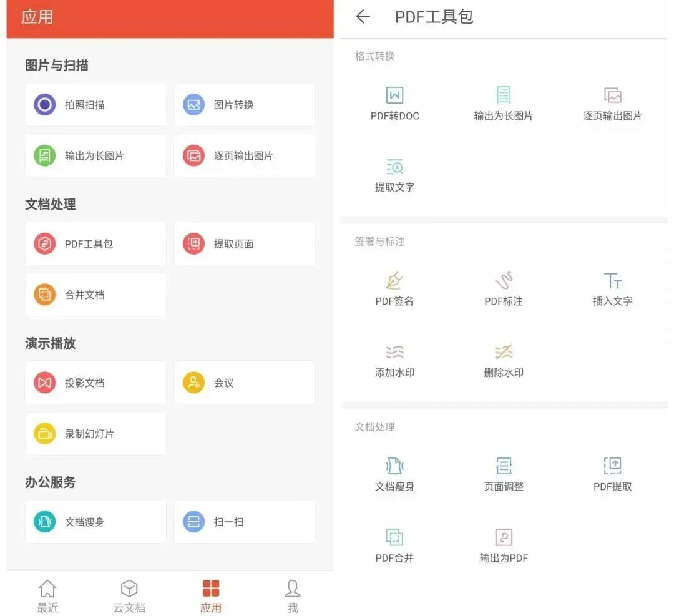
Task: Switch to the 应用 apps tab
Action: point(211,596)
